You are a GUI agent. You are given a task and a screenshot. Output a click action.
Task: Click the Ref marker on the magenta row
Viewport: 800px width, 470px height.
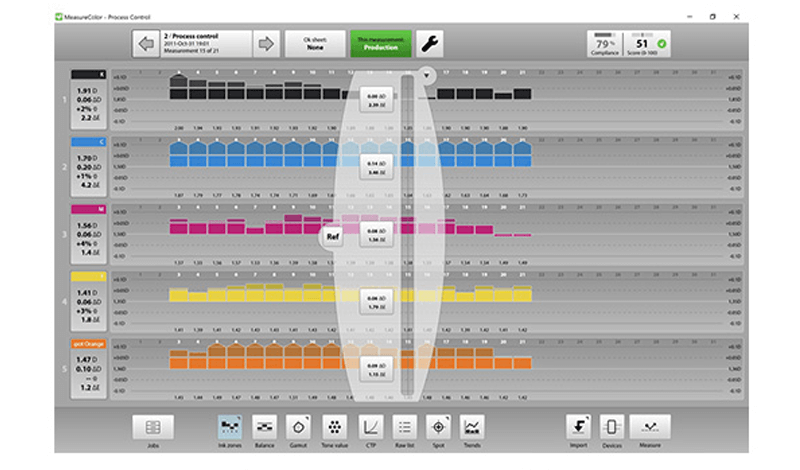(x=333, y=237)
